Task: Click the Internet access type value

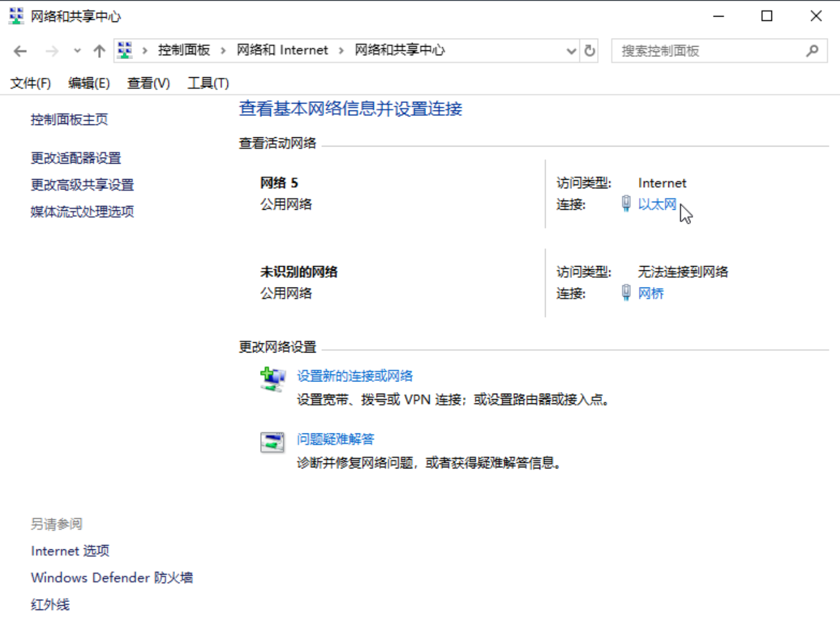Action: click(x=662, y=183)
